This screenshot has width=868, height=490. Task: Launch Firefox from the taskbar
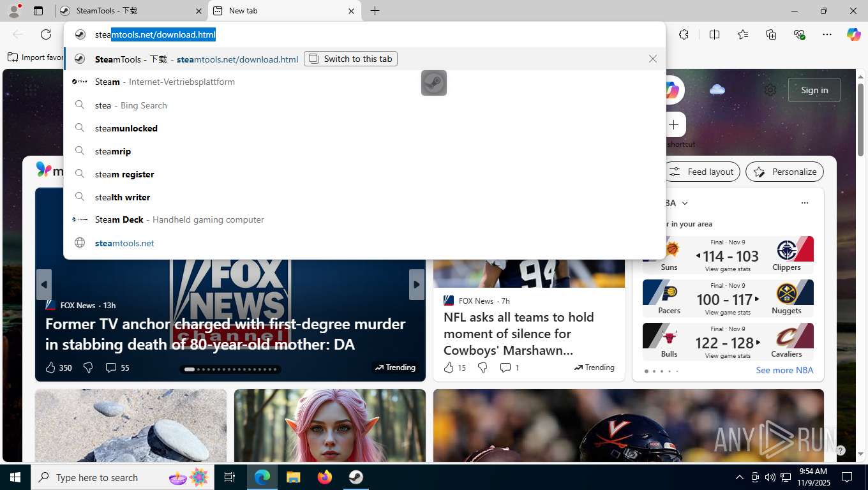pos(325,477)
